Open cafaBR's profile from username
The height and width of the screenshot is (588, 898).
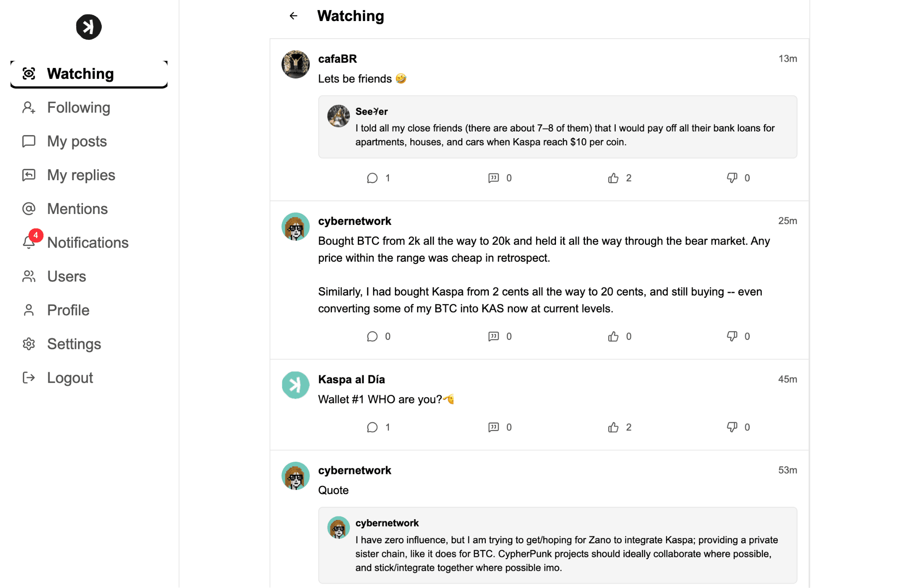[x=337, y=59]
